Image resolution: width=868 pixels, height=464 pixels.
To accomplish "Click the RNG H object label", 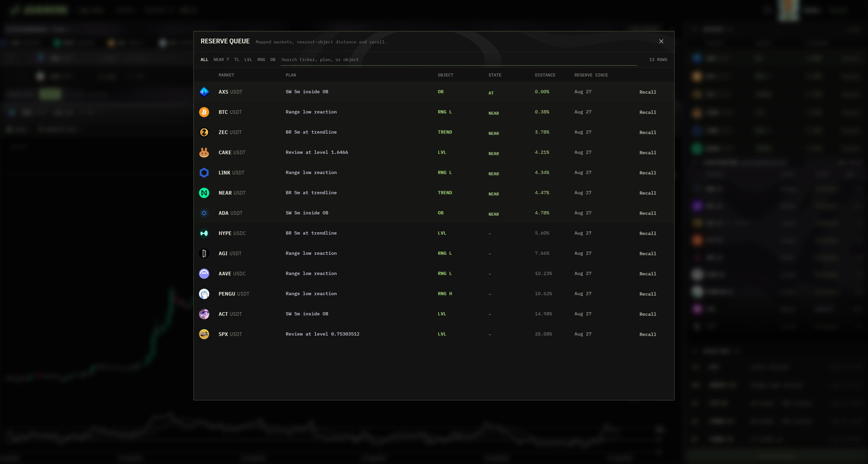I will (x=445, y=293).
